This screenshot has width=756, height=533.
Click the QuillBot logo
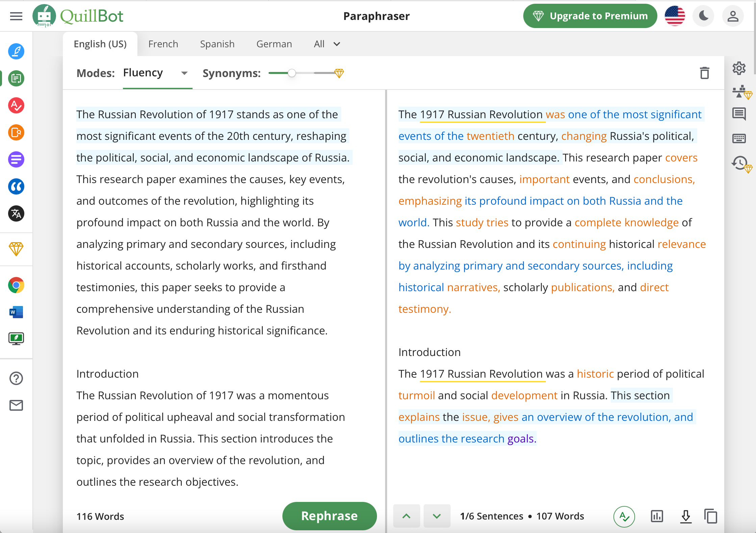(x=78, y=16)
